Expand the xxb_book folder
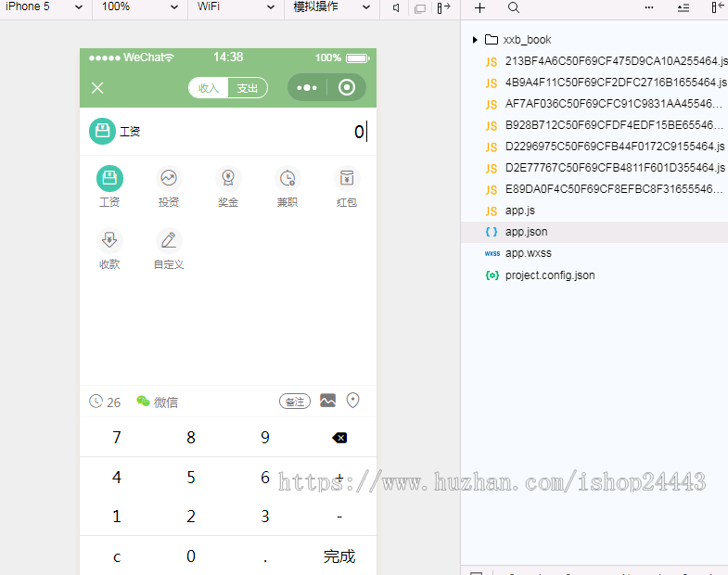This screenshot has height=575, width=728. (475, 40)
